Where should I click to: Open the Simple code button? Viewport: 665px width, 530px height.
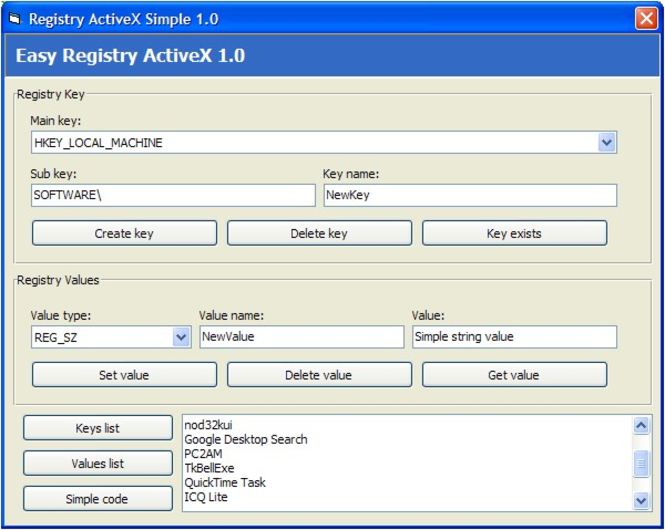pyautogui.click(x=98, y=499)
